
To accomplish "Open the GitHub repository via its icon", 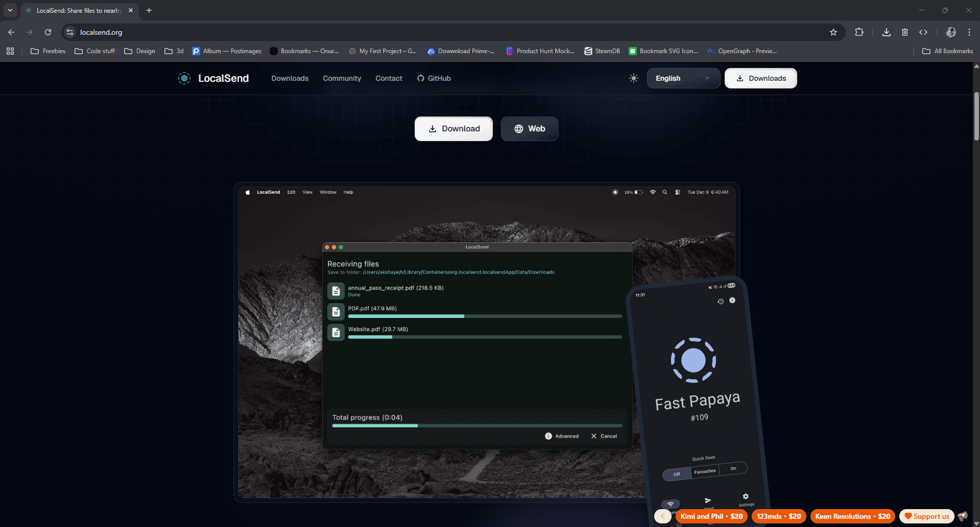I will 420,78.
